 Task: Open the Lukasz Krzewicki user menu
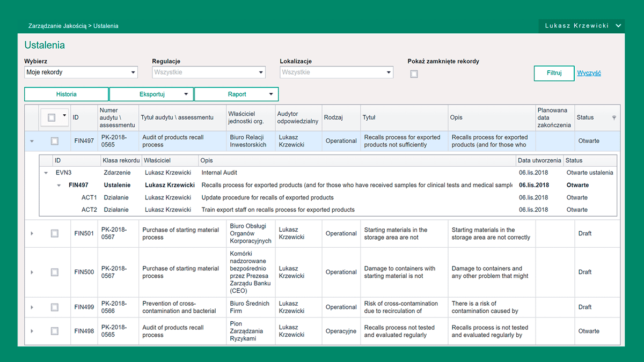[x=582, y=26]
